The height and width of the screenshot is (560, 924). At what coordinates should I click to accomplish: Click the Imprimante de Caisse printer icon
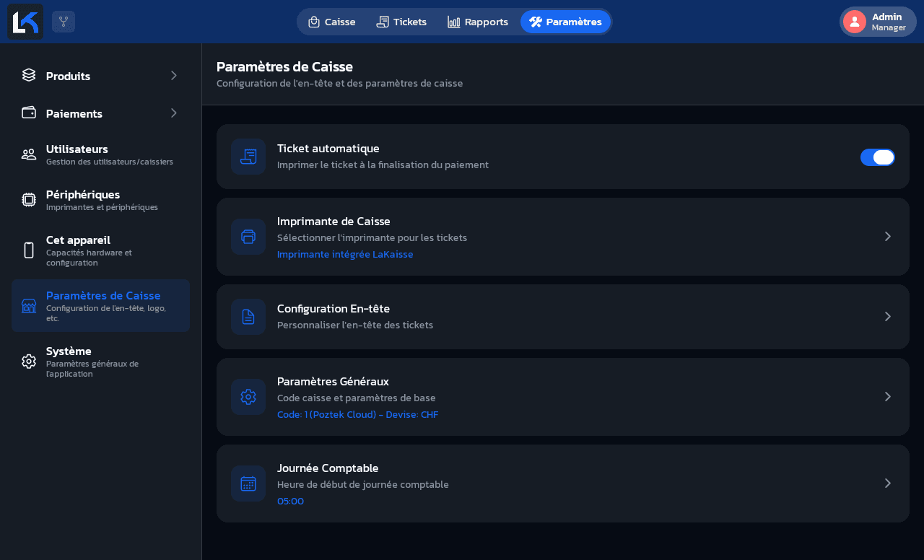[x=248, y=237]
